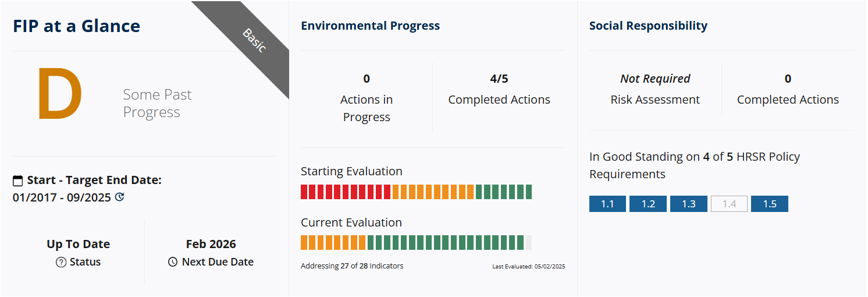Screen dimensions: 868x297
Task: Click the Environmental Progress heading
Action: [x=370, y=26]
